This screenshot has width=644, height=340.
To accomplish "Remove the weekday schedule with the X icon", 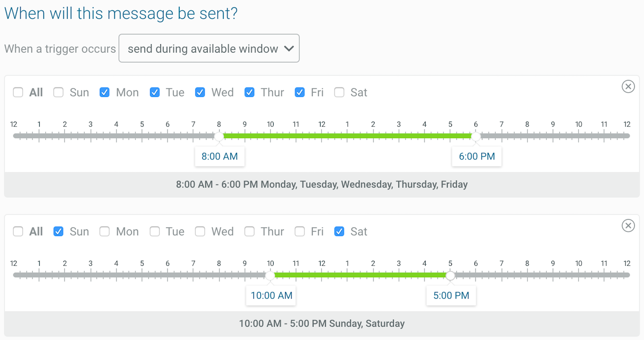I will [628, 86].
